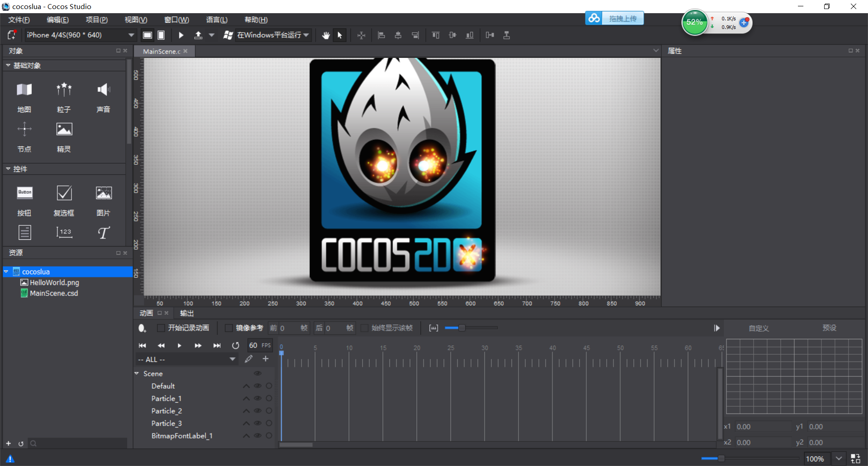
Task: Open the 文件(F) menu
Action: 19,20
